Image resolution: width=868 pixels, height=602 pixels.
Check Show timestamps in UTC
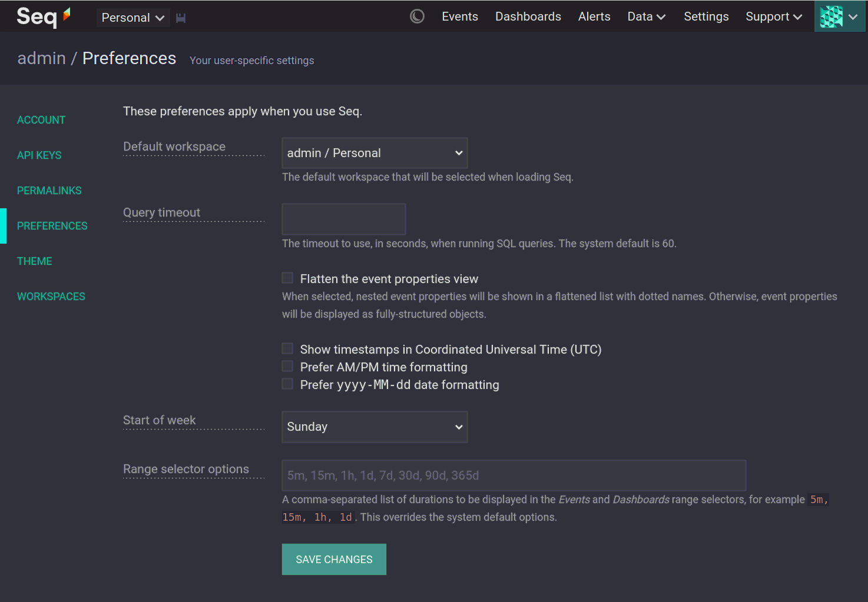(287, 349)
